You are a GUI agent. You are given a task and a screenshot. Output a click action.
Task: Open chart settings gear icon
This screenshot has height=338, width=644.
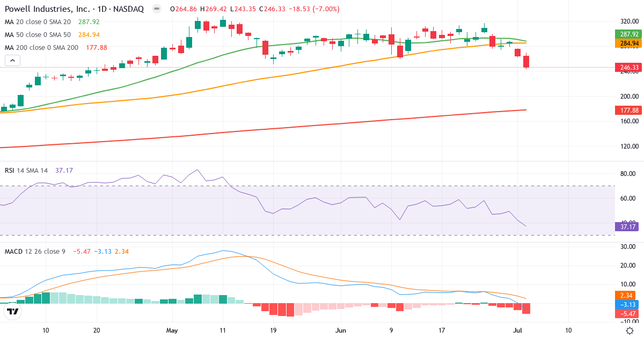click(x=629, y=330)
